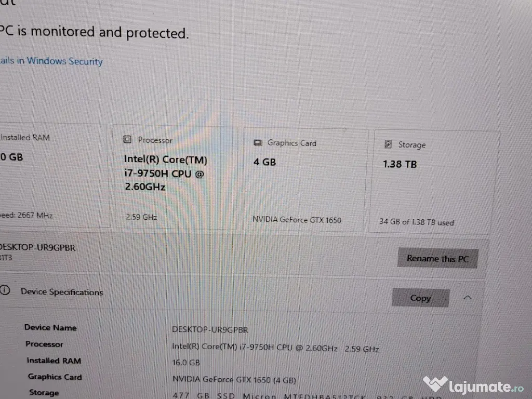532x399 pixels.
Task: Click the Rename this PC button
Action: pyautogui.click(x=437, y=258)
